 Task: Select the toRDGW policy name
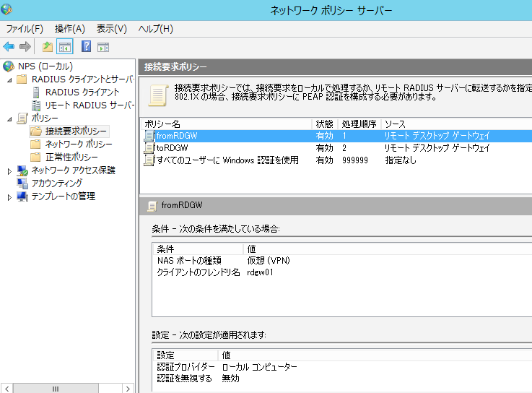pyautogui.click(x=172, y=148)
